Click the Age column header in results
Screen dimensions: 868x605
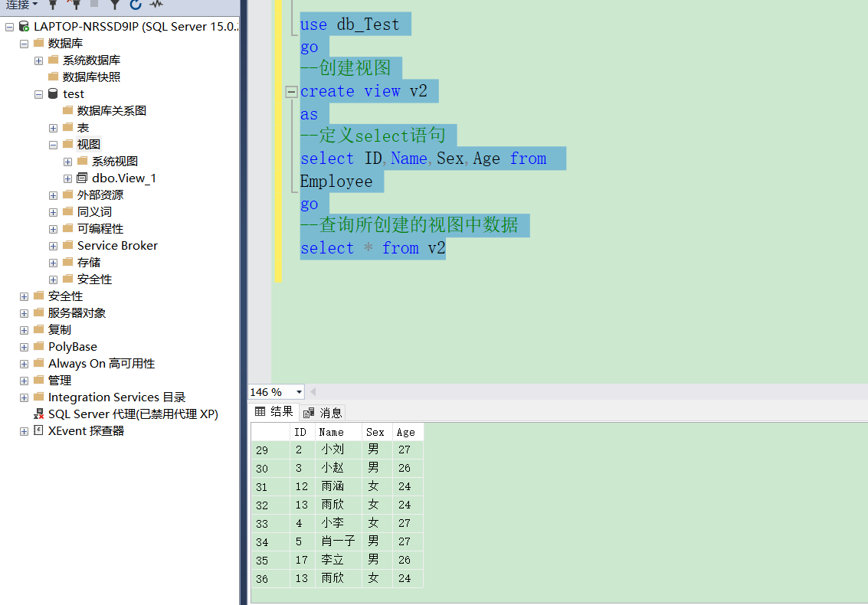pyautogui.click(x=408, y=432)
